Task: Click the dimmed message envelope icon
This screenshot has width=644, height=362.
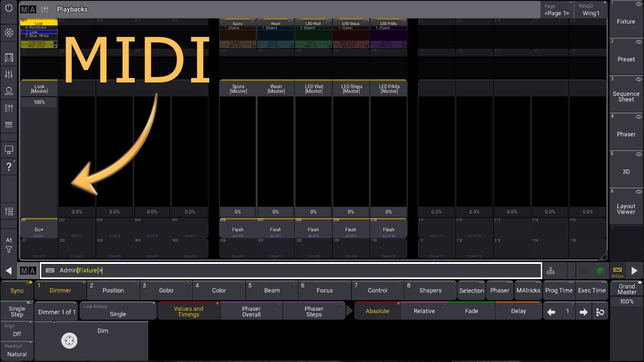Action: [x=584, y=270]
